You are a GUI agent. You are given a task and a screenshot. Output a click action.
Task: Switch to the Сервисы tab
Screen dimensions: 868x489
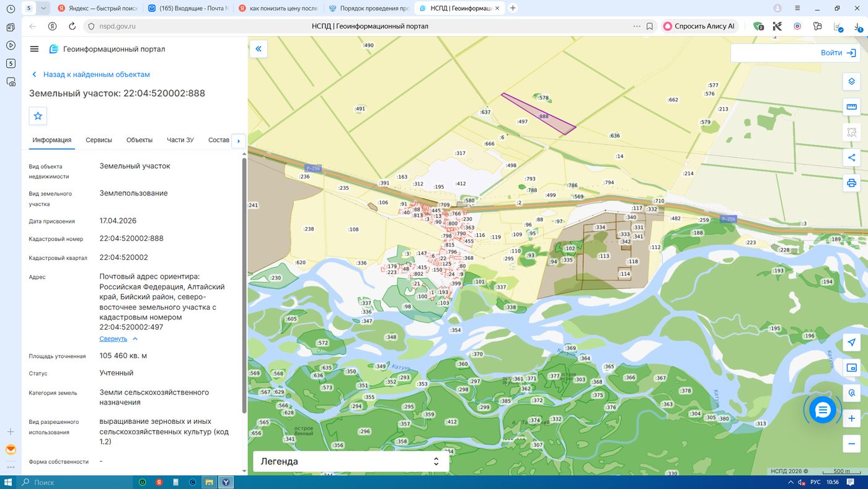tap(99, 140)
